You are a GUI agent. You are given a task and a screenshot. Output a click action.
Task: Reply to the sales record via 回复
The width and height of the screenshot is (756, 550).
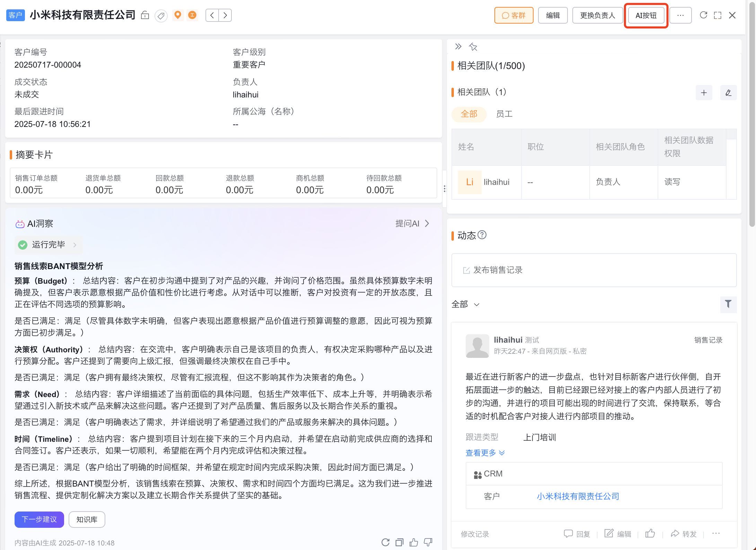[x=577, y=534]
